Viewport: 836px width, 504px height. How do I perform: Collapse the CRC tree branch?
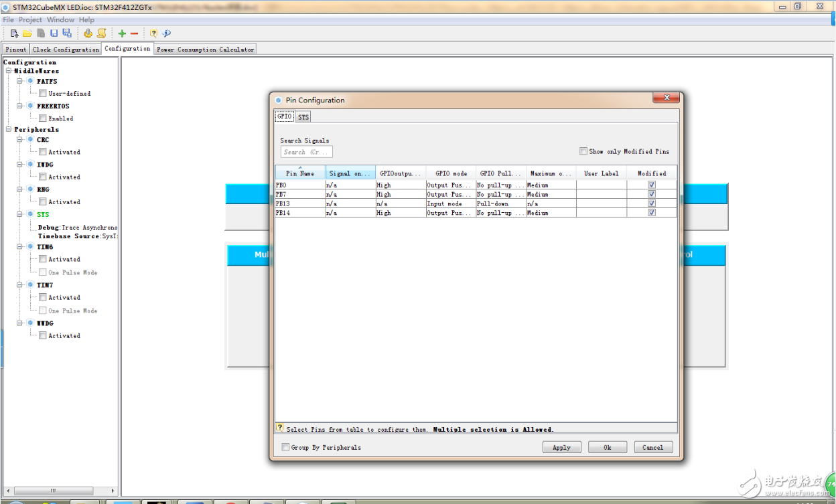(x=20, y=139)
